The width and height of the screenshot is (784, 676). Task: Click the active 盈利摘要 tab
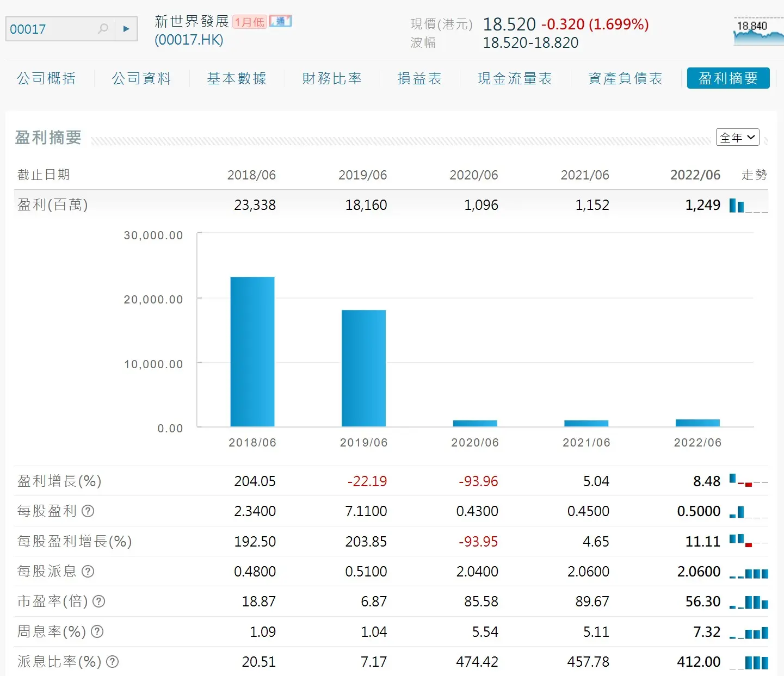point(728,78)
